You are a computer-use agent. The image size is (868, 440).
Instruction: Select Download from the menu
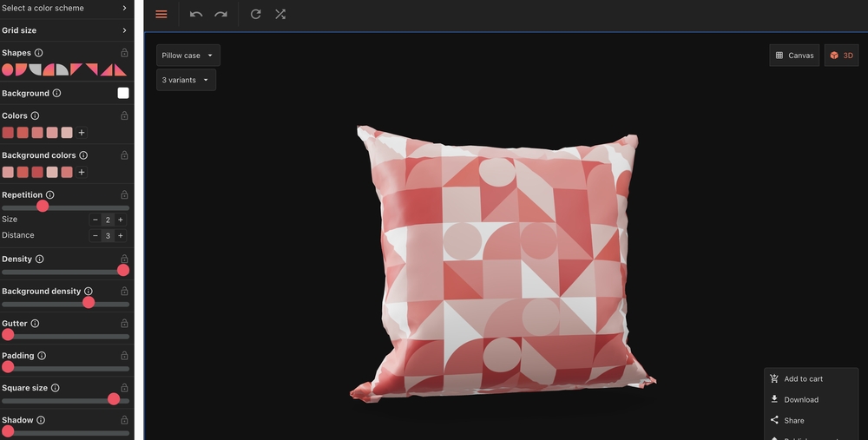click(x=800, y=400)
